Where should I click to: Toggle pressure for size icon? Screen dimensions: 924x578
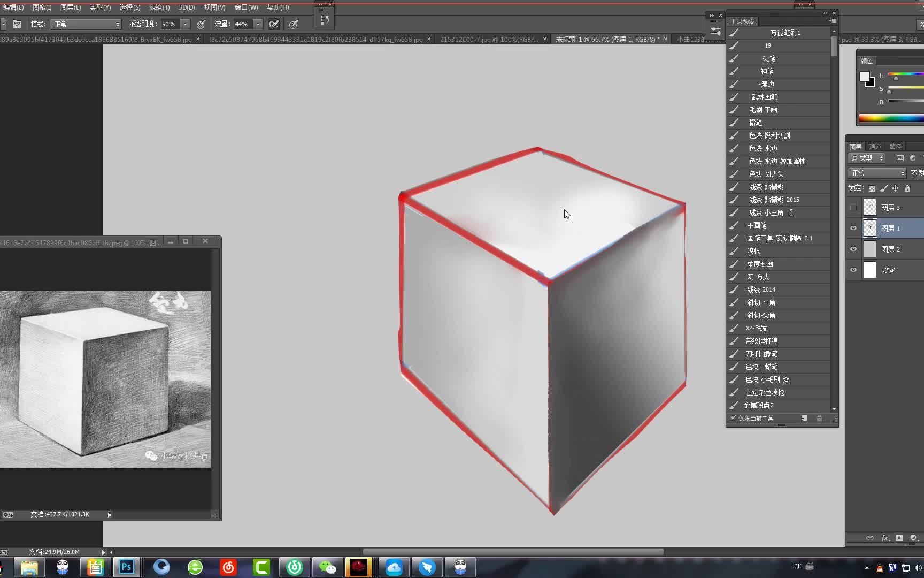(x=294, y=24)
